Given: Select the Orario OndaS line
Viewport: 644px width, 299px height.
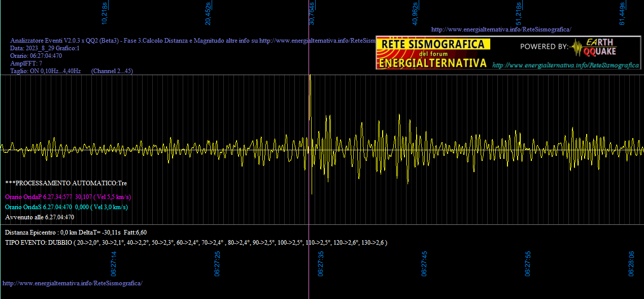Looking at the screenshot, I should [x=66, y=207].
